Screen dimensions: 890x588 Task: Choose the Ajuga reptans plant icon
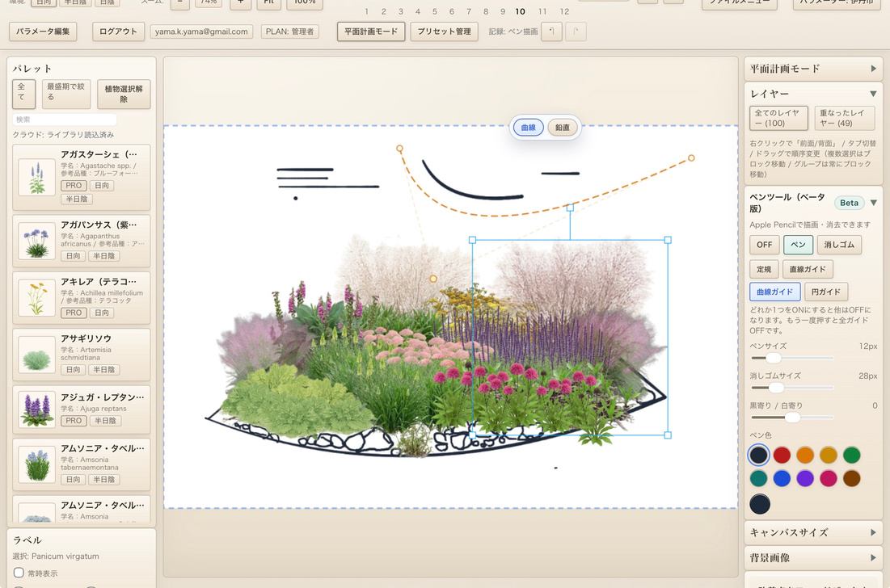[x=36, y=409]
